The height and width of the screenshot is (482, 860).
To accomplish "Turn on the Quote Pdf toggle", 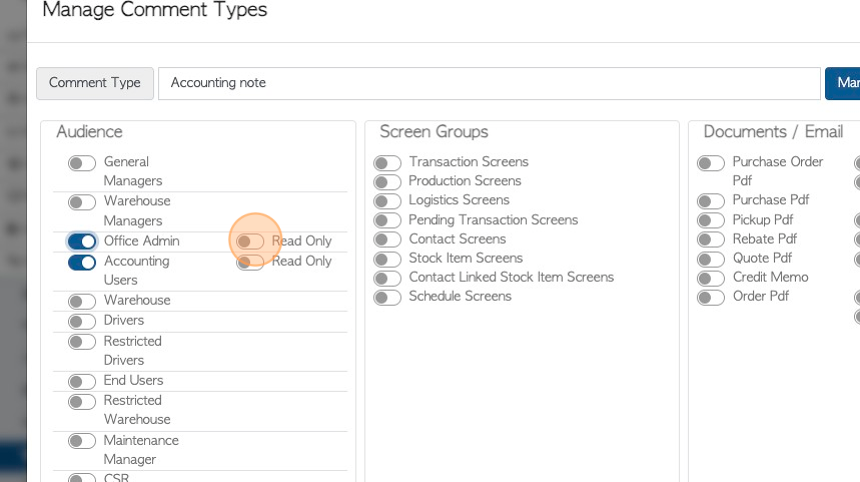I will coord(711,259).
